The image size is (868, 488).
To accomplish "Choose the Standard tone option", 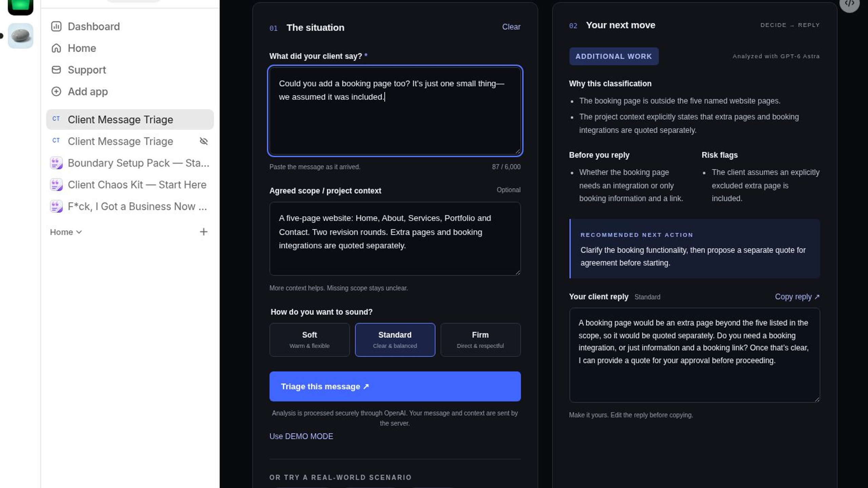I will click(x=395, y=340).
